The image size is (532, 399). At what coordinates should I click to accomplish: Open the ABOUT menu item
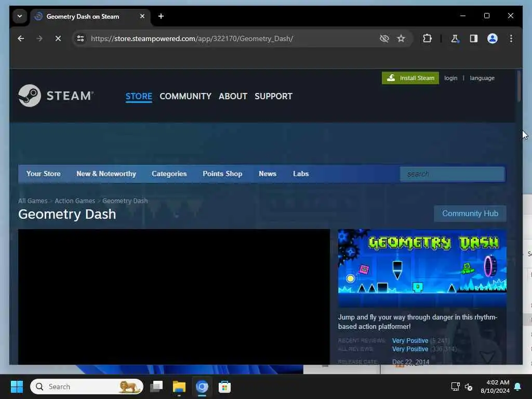[x=233, y=96]
